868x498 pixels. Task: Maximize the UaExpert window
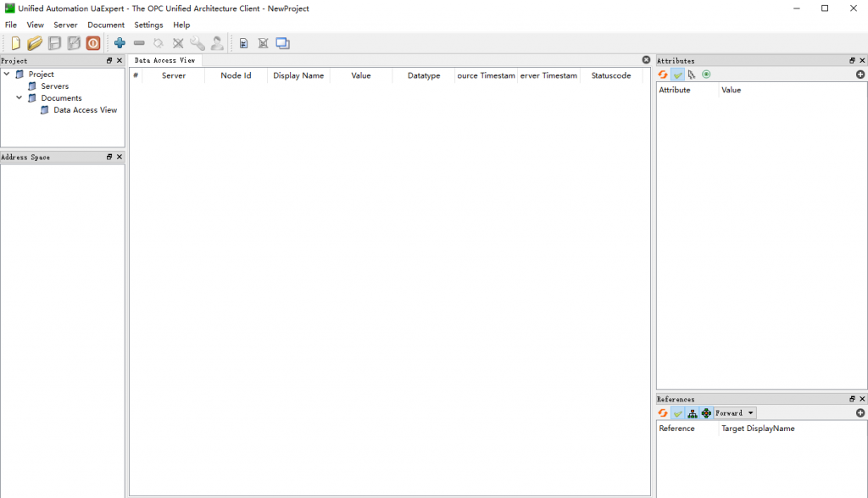825,8
